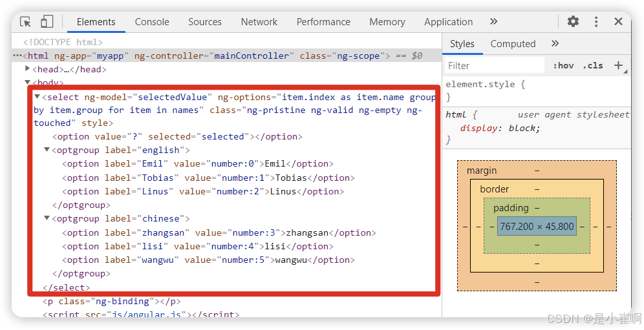Select the option value="?" selected row
644x330 pixels.
pyautogui.click(x=177, y=137)
